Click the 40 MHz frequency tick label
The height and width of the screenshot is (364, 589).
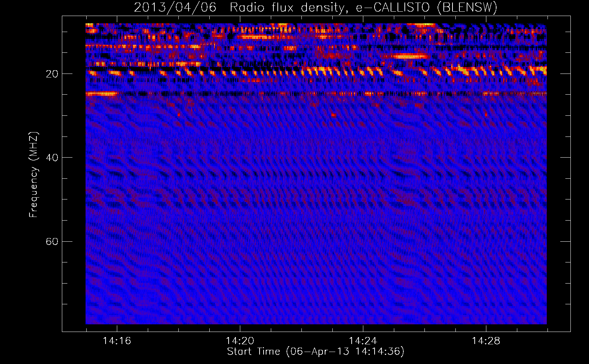coord(52,158)
